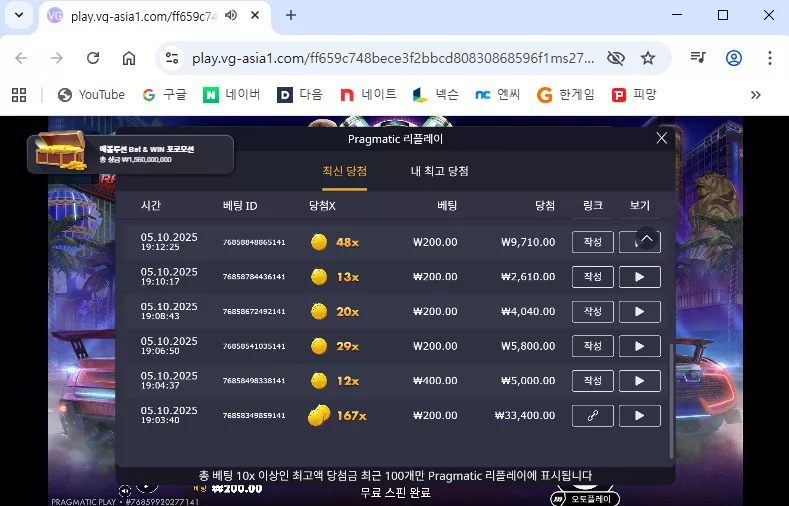Open the YouTube bookmark
The width and height of the screenshot is (789, 506).
91,95
